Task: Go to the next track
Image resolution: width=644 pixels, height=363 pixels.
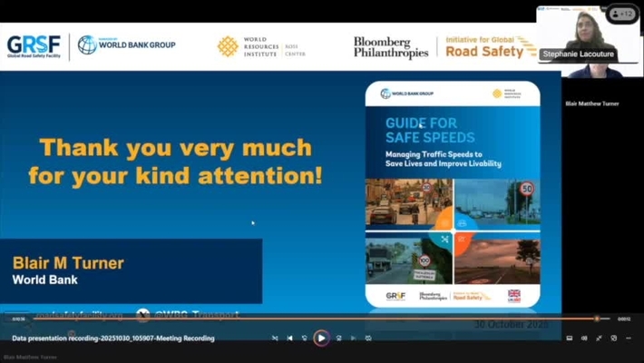Action: tap(353, 338)
